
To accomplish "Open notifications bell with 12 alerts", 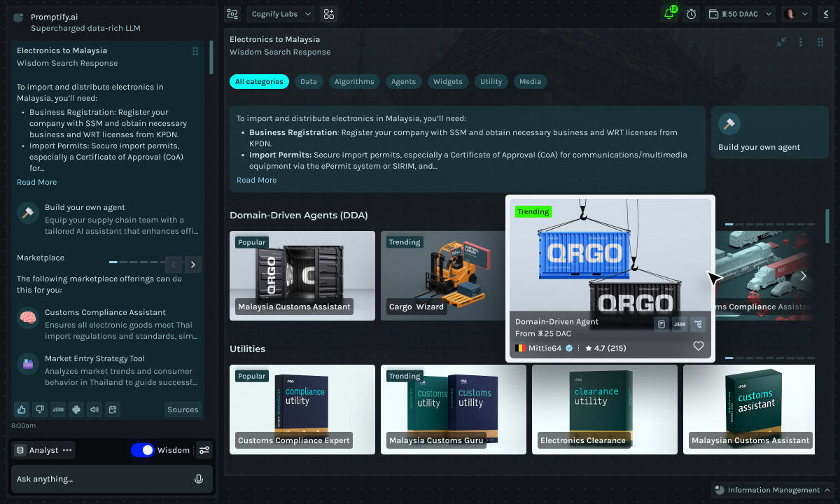I will (x=669, y=13).
